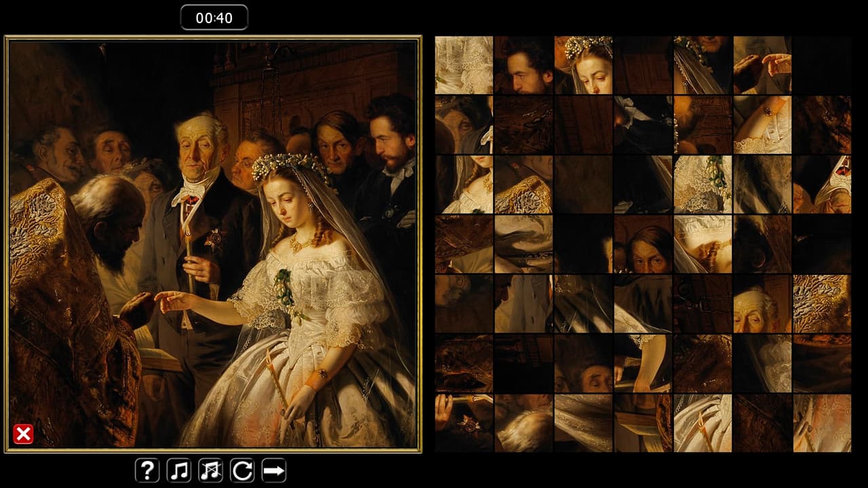This screenshot has width=868, height=488.
Task: Pick the piece showing bride's face with wreath
Action: (x=584, y=65)
